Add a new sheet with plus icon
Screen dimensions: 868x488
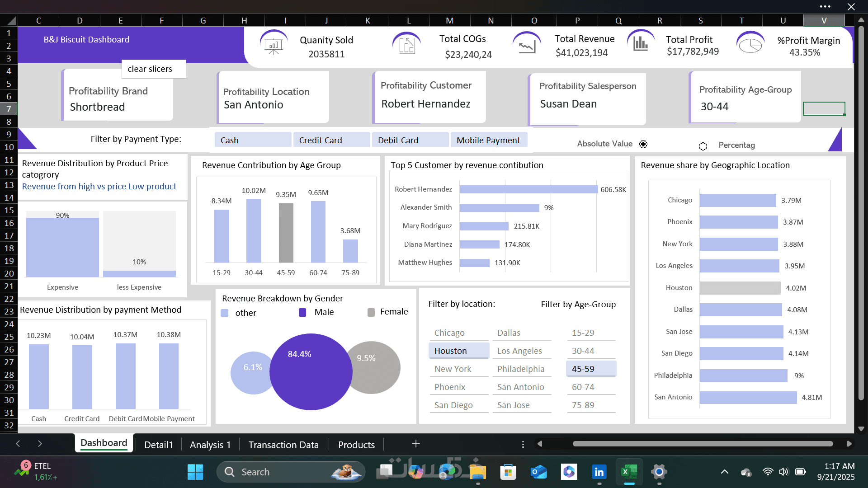416,444
